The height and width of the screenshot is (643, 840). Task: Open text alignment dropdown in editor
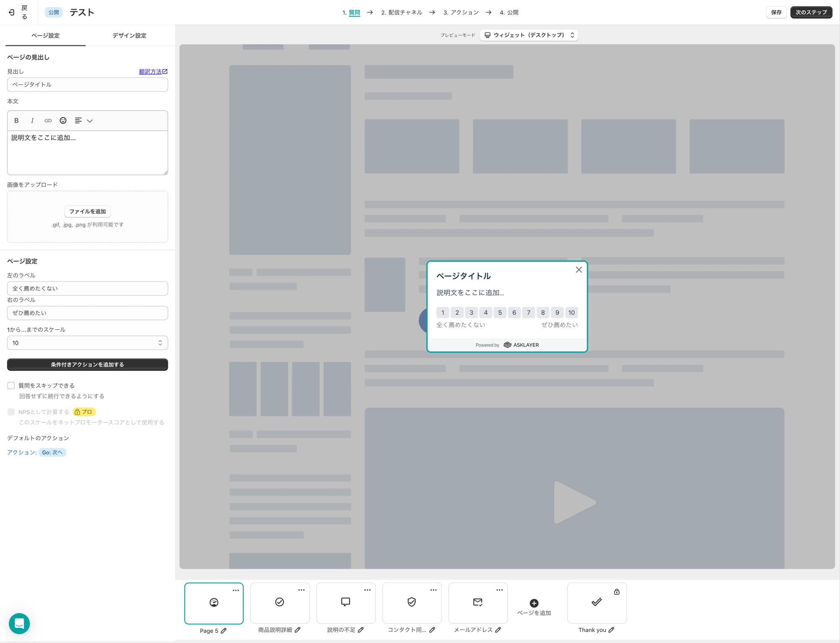84,121
